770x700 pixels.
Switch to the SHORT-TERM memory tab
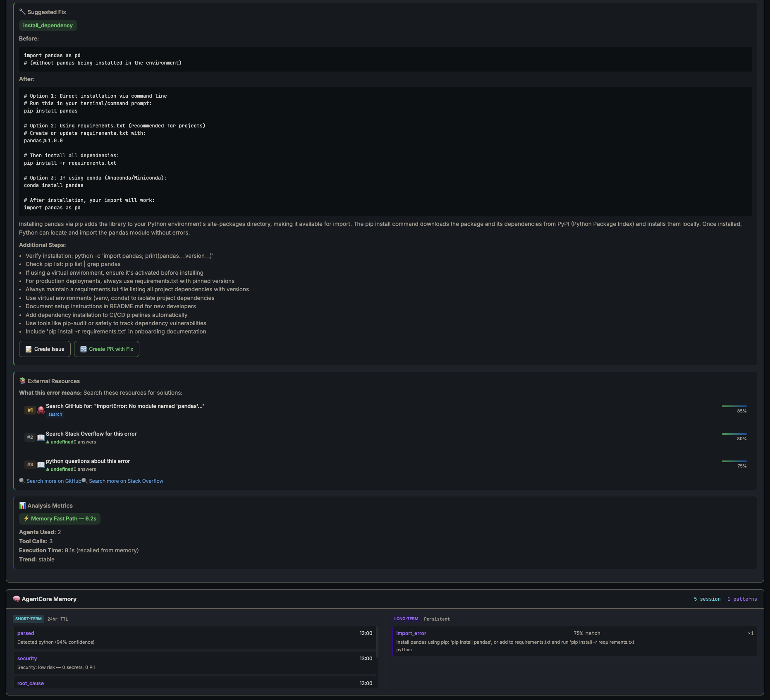point(29,618)
